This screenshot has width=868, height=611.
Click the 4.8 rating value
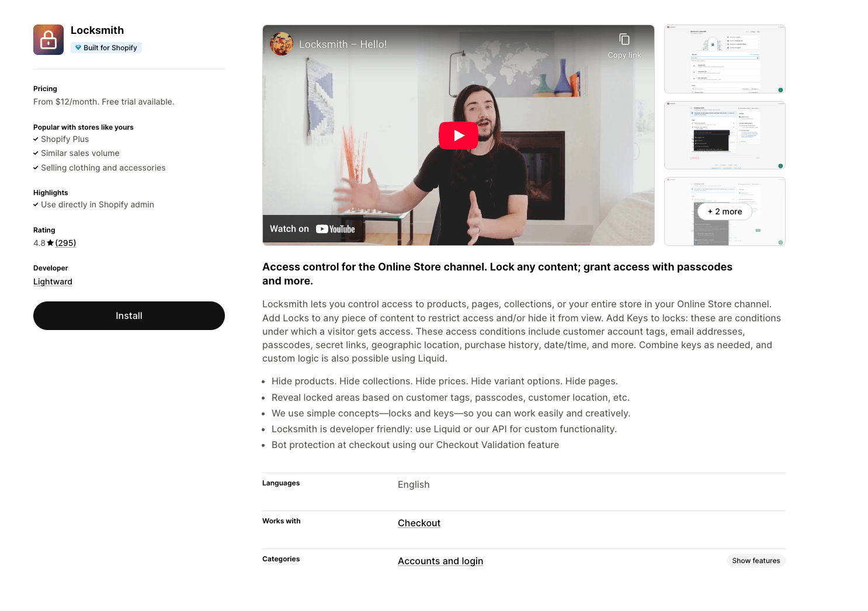coord(39,243)
